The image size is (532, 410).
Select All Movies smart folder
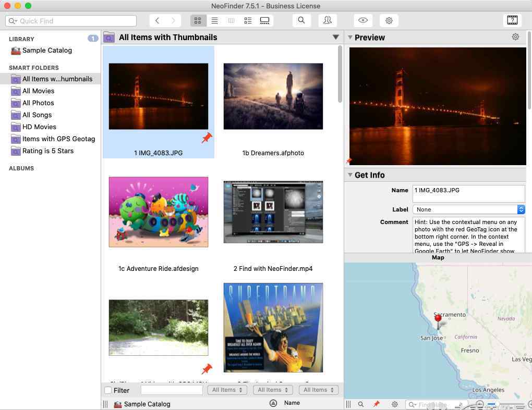(38, 91)
